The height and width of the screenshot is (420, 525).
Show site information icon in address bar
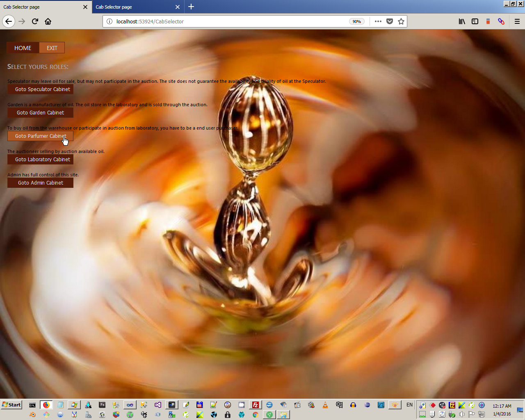point(110,21)
